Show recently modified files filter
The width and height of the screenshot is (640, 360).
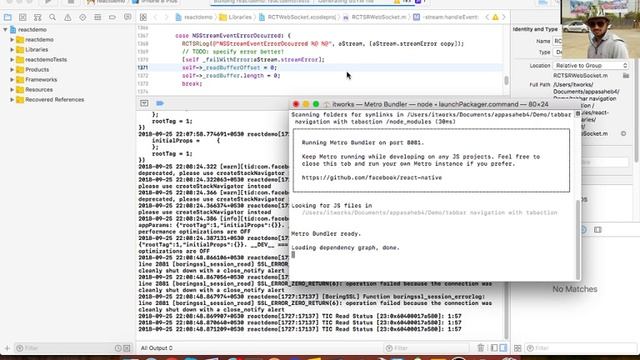point(118,348)
